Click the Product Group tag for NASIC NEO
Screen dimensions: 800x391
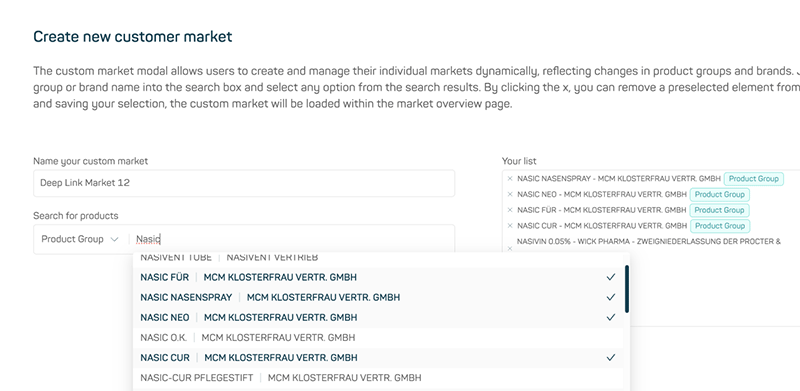719,194
